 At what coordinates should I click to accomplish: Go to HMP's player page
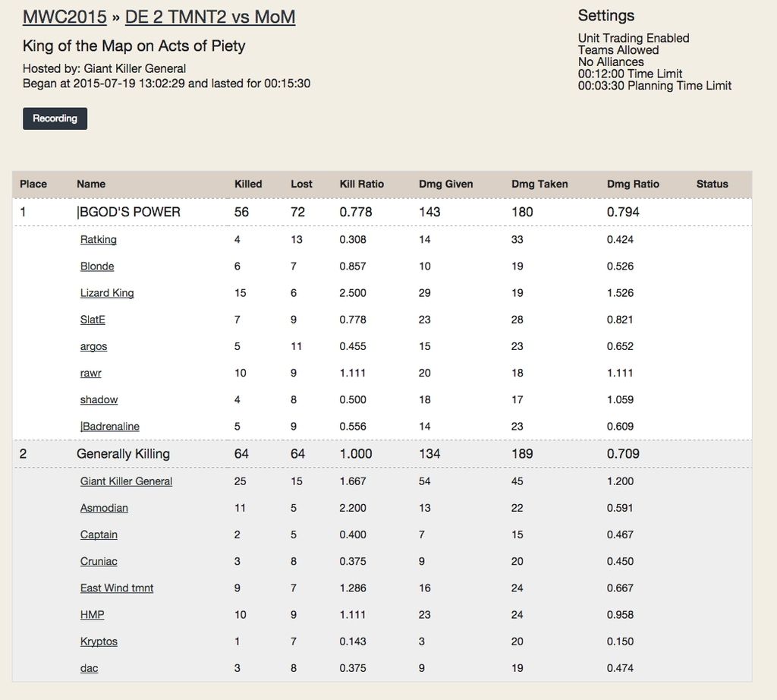(x=92, y=614)
